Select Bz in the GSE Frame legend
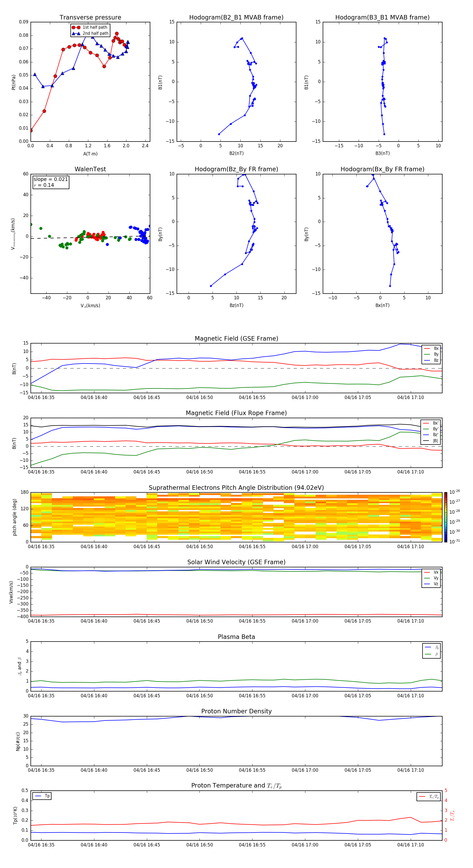 [431, 360]
